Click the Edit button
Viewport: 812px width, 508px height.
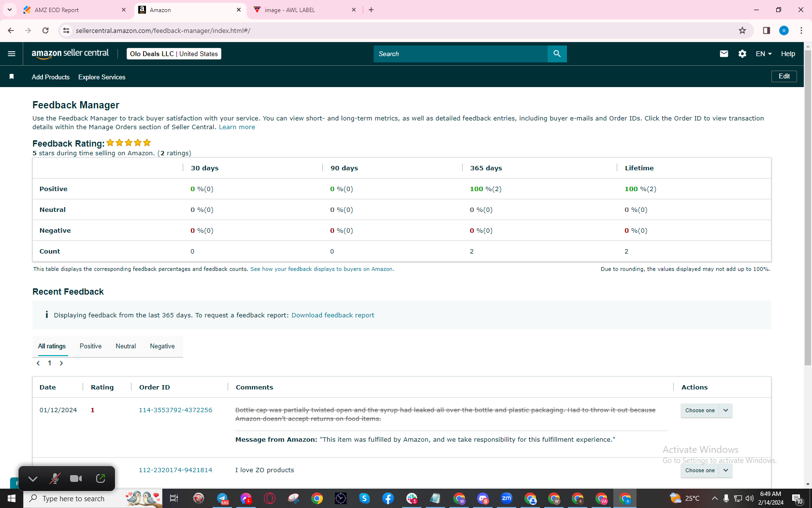click(784, 76)
